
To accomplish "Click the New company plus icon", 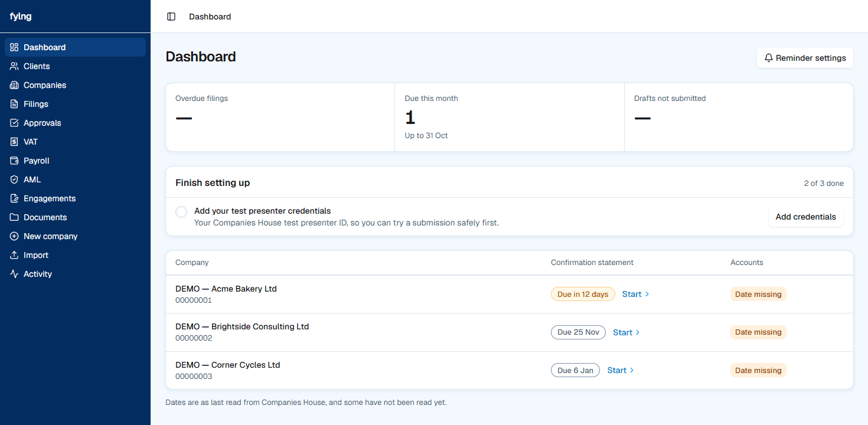I will pyautogui.click(x=14, y=236).
